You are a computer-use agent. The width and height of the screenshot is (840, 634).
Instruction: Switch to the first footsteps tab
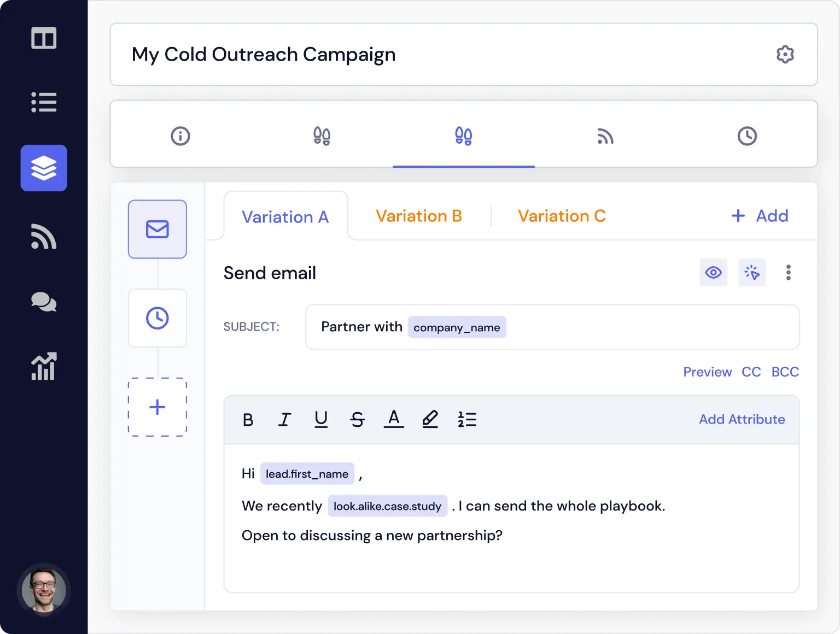[322, 136]
